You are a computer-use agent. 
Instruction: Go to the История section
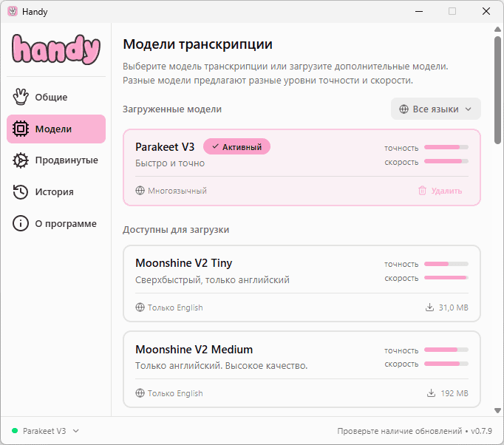(x=54, y=192)
